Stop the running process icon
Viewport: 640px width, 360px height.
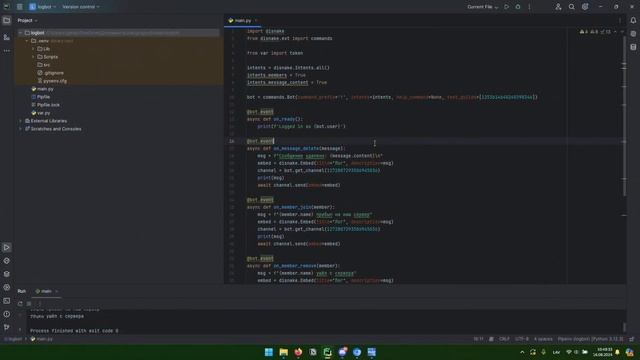(29, 304)
